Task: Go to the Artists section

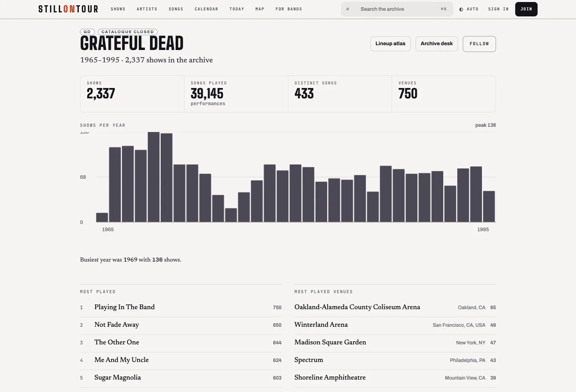Action: coord(147,9)
